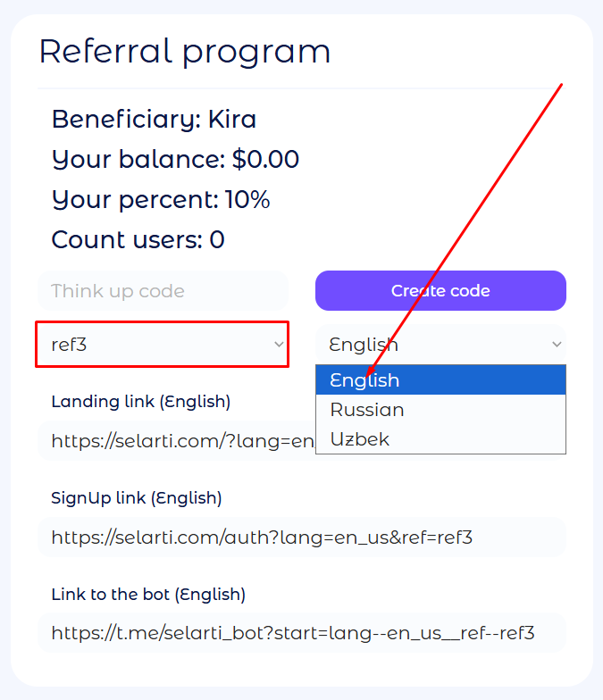Click the "Landing link (English)" label

pos(141,402)
